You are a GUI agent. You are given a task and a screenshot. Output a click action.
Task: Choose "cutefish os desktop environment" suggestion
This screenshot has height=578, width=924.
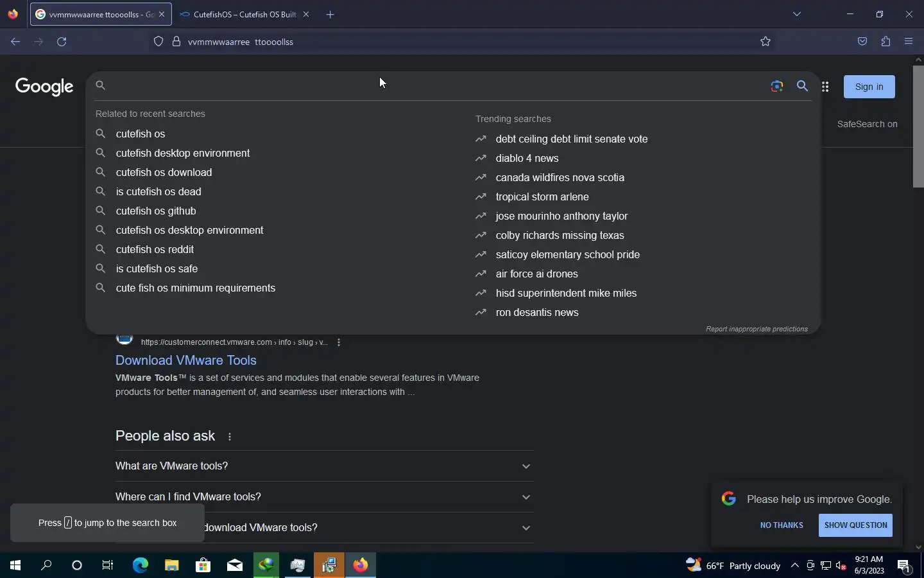tap(189, 230)
